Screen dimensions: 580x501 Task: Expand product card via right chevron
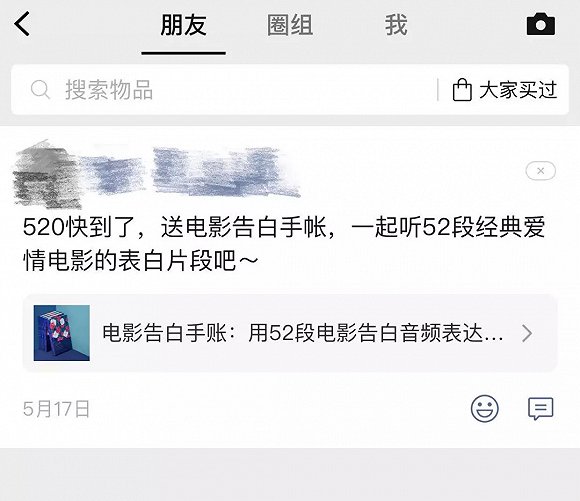527,333
